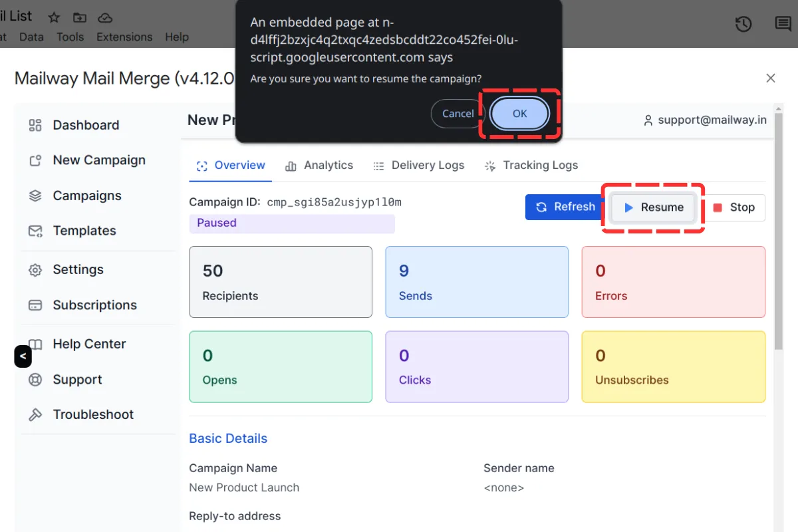The height and width of the screenshot is (532, 798).
Task: Open the Delivery Logs tab
Action: click(419, 165)
